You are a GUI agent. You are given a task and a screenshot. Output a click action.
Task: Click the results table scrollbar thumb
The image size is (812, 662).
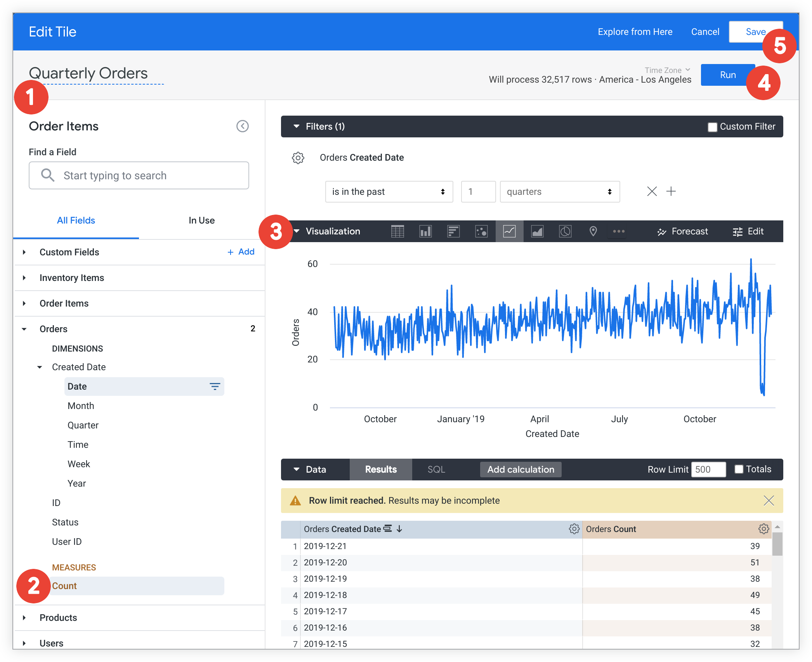tap(777, 544)
